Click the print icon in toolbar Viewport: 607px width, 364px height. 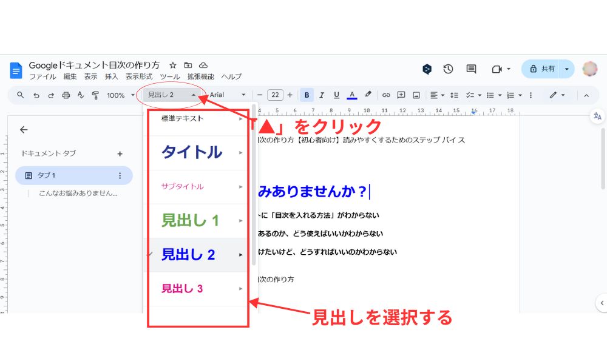click(x=66, y=95)
